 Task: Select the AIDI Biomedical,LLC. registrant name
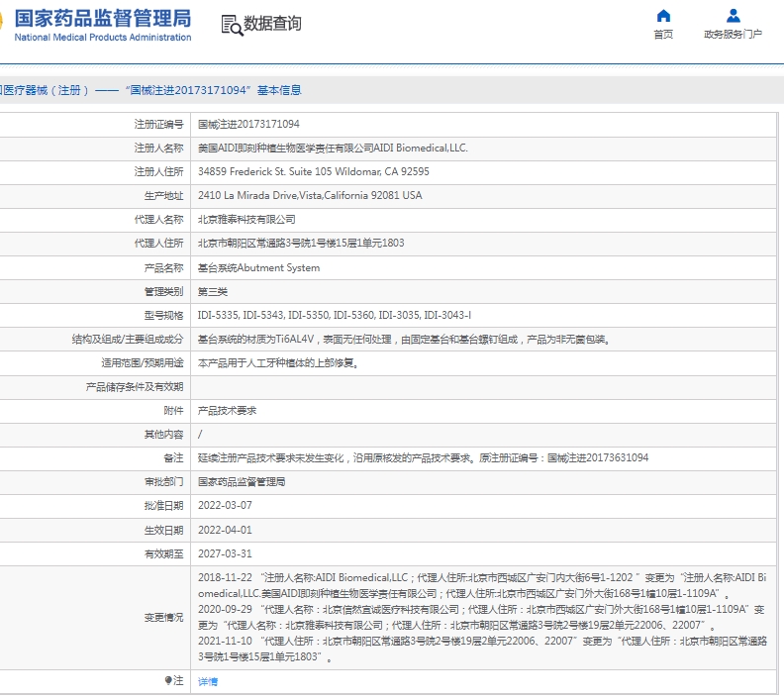[x=333, y=148]
